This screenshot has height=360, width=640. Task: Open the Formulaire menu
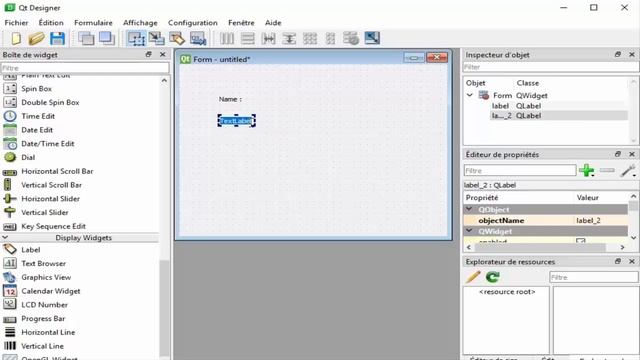click(93, 22)
